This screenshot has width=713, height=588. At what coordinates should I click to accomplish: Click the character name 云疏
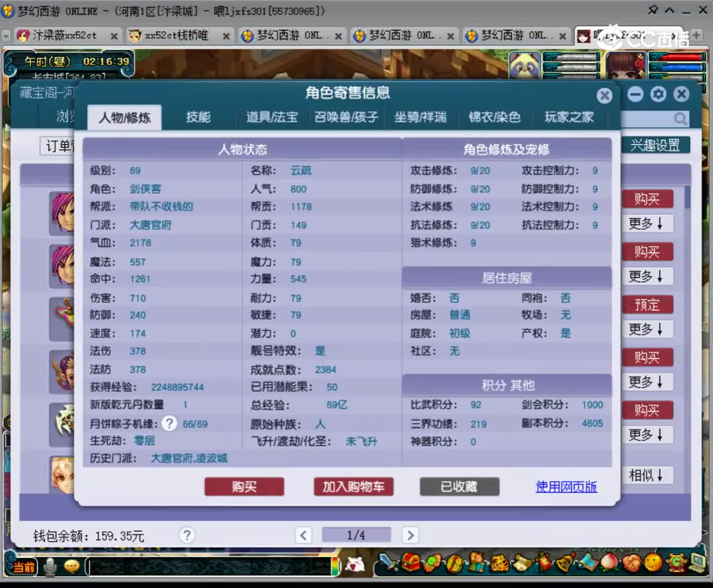click(x=301, y=170)
